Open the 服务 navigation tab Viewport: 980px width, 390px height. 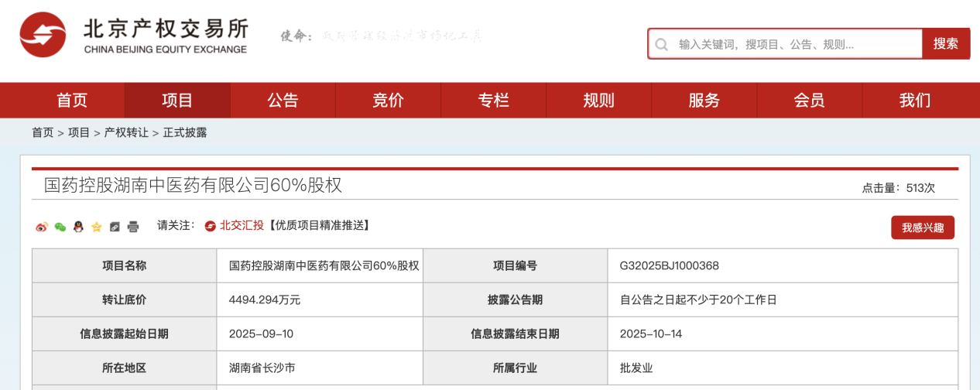pos(704,101)
